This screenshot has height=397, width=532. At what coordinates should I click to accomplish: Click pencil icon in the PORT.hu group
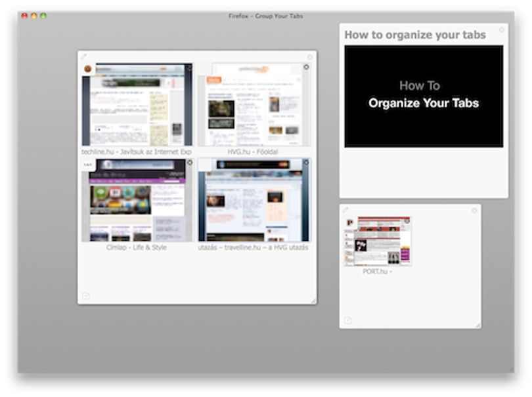coord(345,210)
